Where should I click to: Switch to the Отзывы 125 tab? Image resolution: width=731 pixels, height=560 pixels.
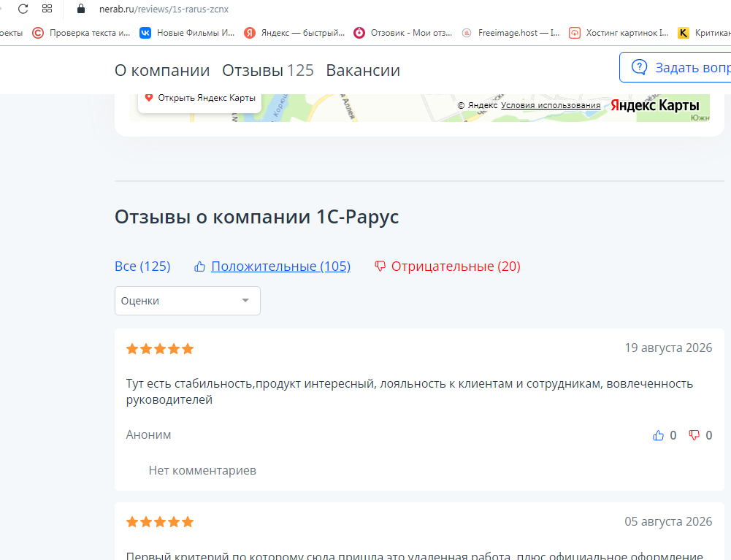267,70
